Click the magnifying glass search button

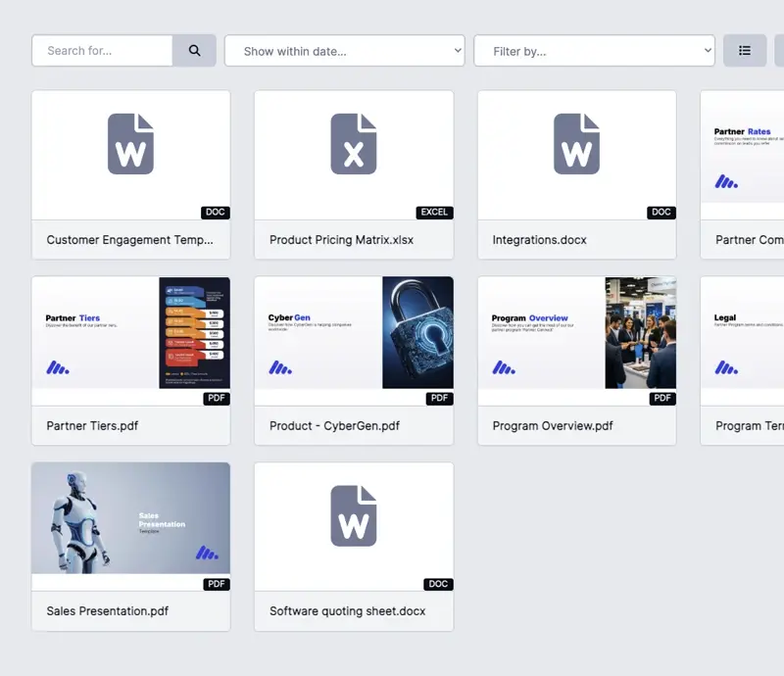tap(194, 51)
